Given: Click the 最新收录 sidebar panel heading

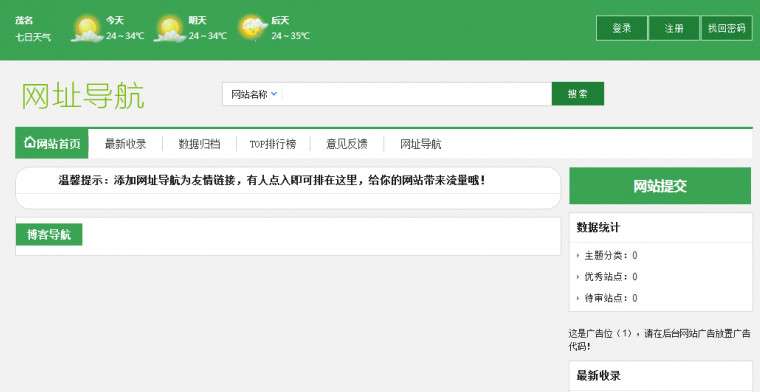Looking at the screenshot, I should pos(599,376).
